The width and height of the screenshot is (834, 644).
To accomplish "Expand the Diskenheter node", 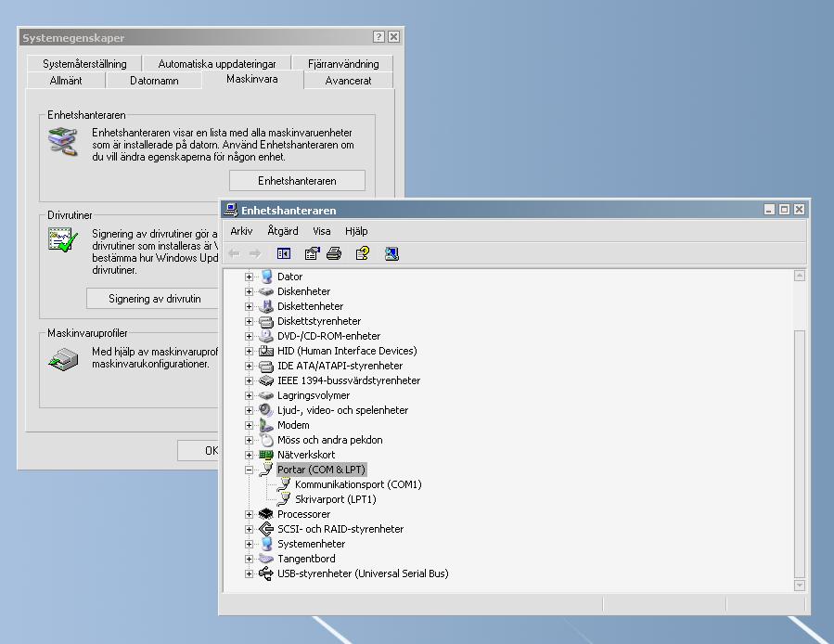I will (x=249, y=291).
